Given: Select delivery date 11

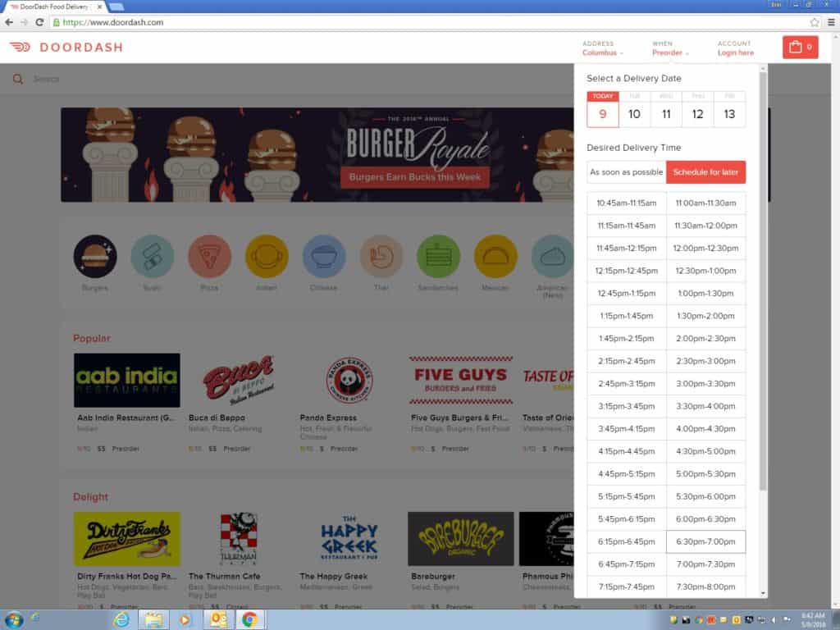Looking at the screenshot, I should click(666, 110).
